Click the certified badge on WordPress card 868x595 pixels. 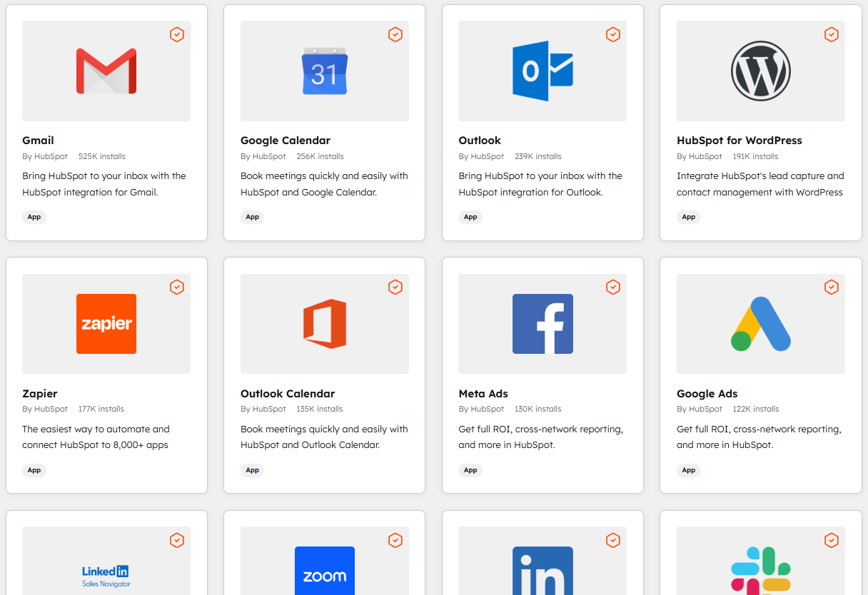point(832,34)
